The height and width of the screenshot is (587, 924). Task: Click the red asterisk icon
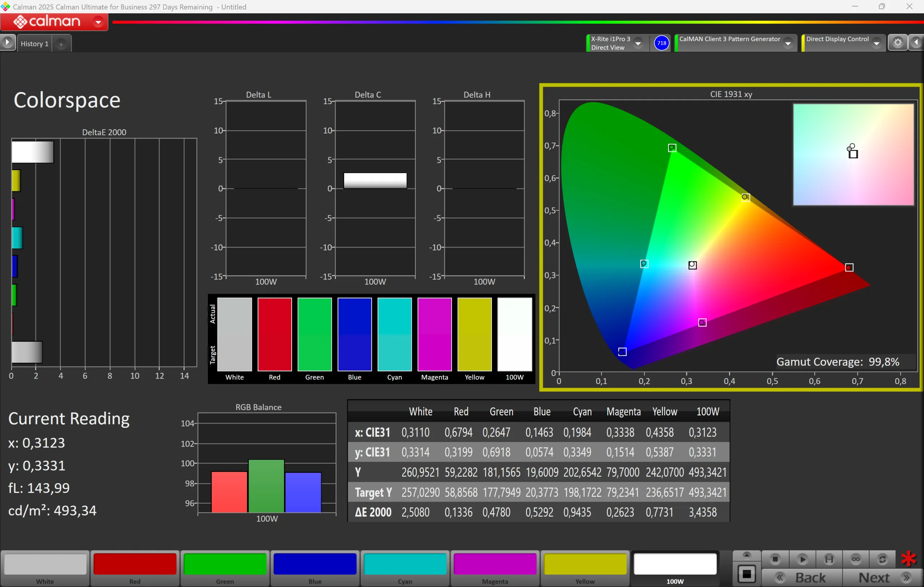tap(908, 559)
